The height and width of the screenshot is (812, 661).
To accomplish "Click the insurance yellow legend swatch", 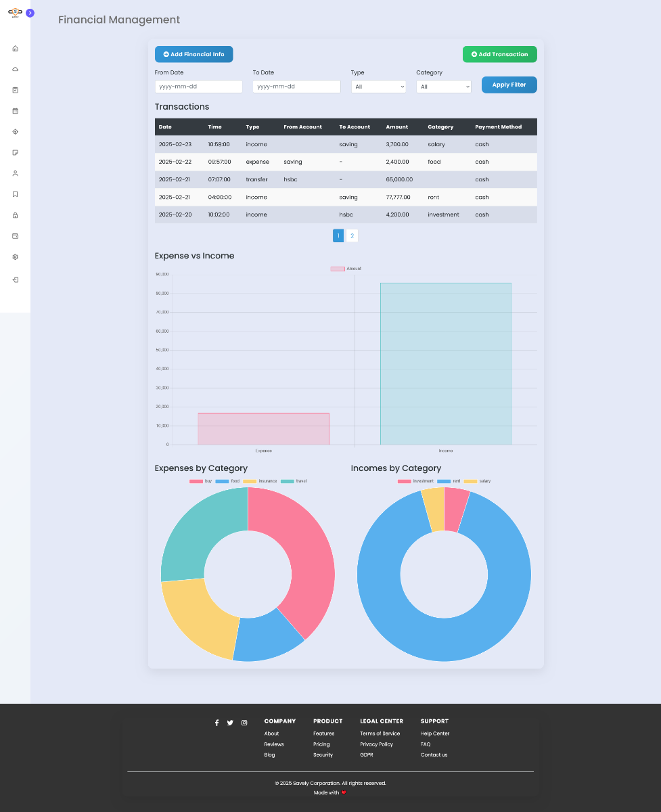I will [x=250, y=481].
